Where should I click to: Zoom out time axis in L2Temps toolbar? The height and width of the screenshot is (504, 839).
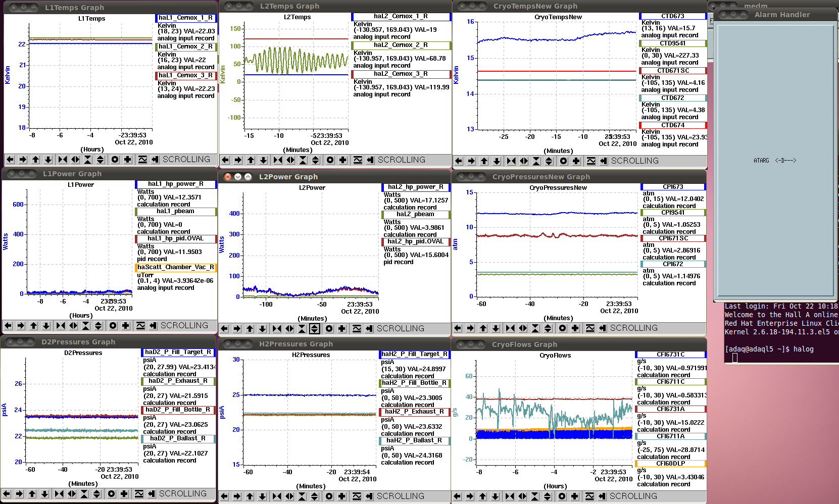(290, 160)
